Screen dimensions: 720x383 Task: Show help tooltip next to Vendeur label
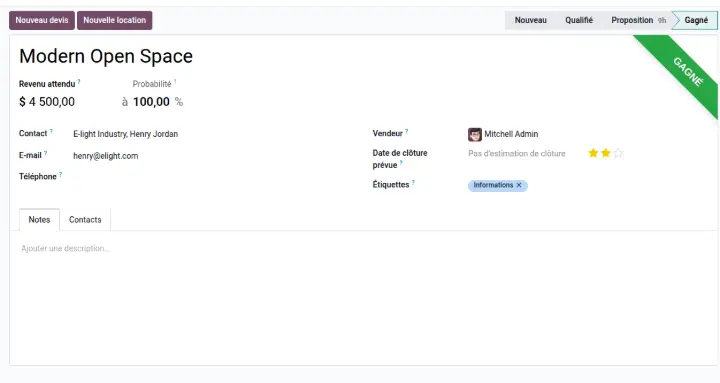[x=406, y=131]
